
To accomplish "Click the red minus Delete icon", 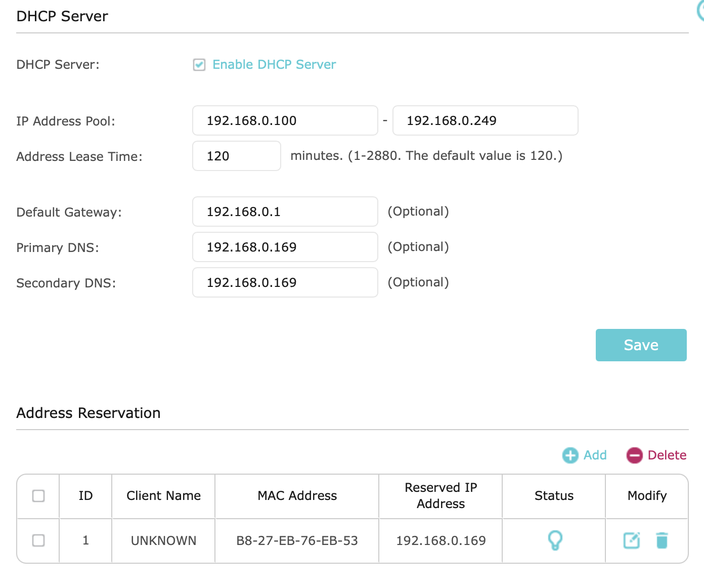I will [634, 455].
